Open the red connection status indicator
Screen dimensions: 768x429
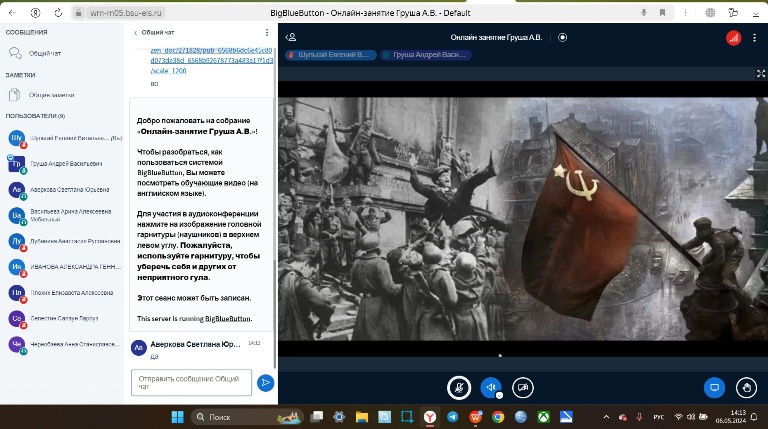[x=733, y=37]
